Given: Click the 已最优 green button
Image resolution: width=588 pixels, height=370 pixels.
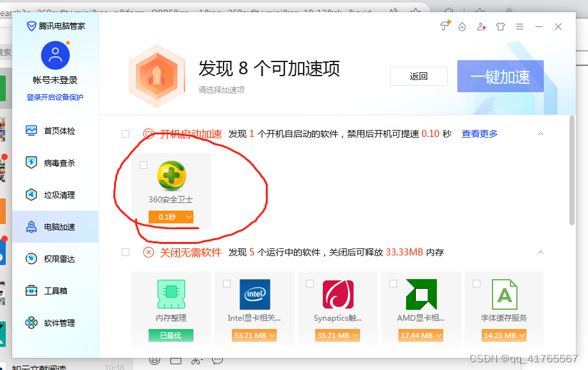Looking at the screenshot, I should tap(171, 335).
